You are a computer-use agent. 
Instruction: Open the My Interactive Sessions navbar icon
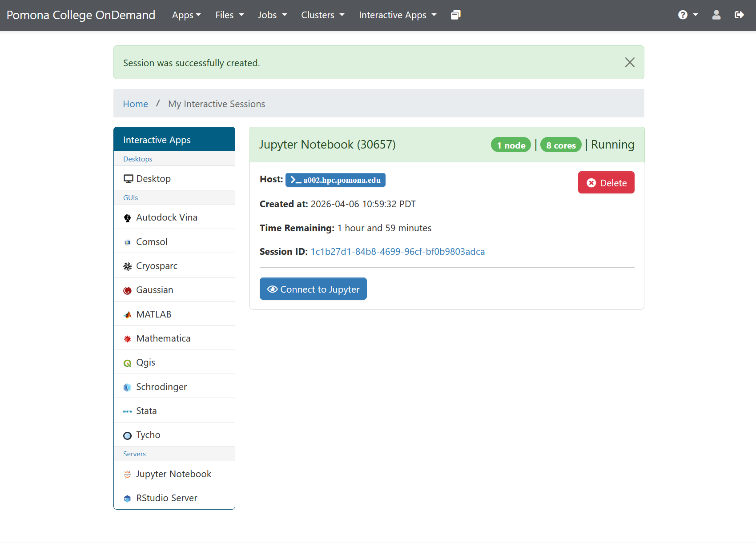point(455,15)
